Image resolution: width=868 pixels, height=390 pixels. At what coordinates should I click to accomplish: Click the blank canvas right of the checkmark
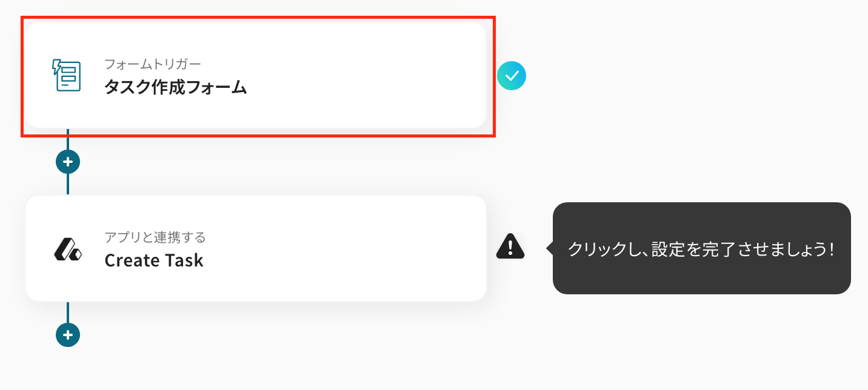tap(667, 76)
